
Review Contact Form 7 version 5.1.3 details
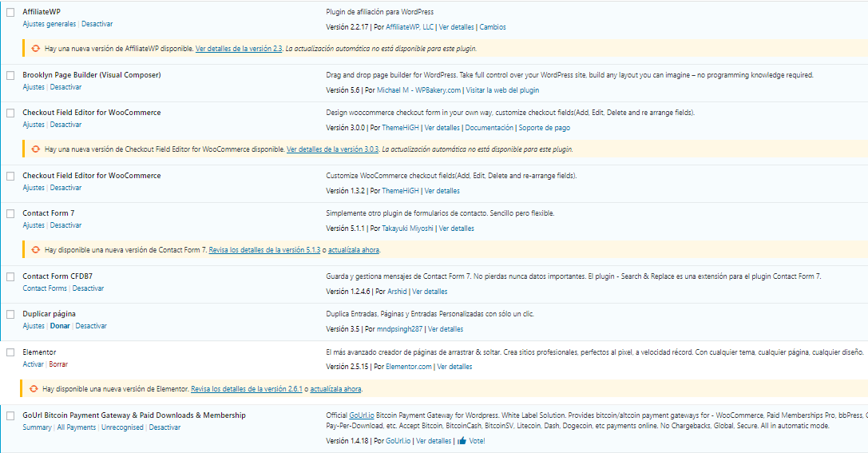(264, 250)
